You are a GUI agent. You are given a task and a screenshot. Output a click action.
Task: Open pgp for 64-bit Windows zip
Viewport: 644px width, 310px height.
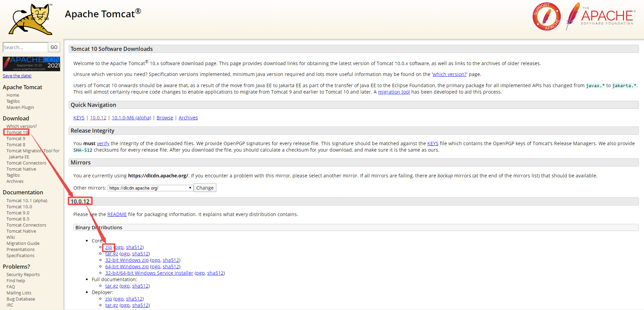pos(156,267)
